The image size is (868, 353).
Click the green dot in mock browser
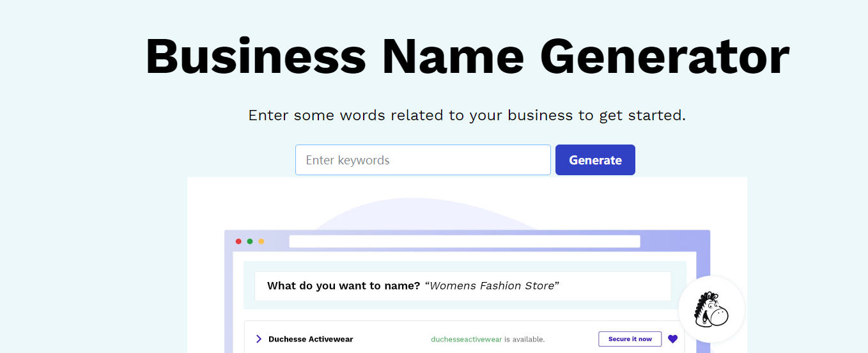pyautogui.click(x=250, y=241)
